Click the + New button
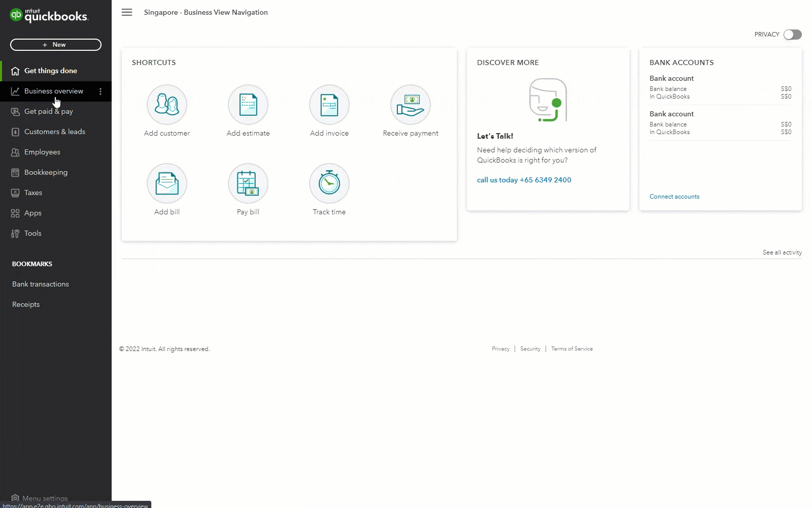Screen dimensions: 812x508 point(56,45)
